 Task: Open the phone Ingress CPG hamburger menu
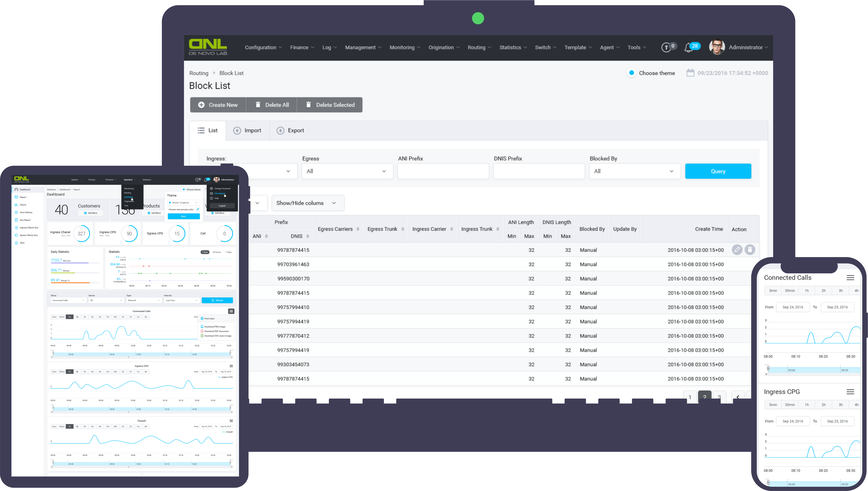pyautogui.click(x=850, y=391)
